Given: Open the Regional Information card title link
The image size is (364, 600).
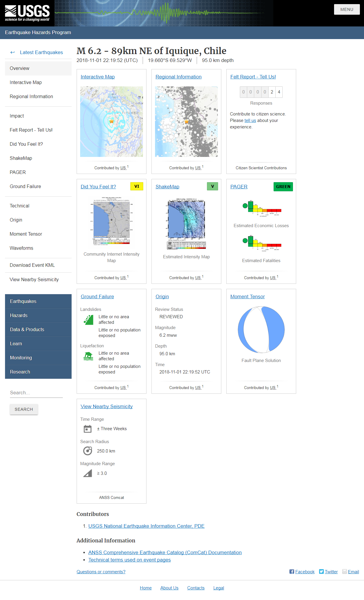Looking at the screenshot, I should tap(178, 77).
